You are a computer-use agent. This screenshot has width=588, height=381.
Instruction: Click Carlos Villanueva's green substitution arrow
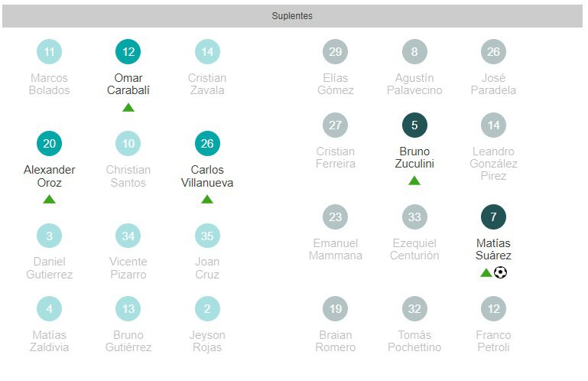pyautogui.click(x=207, y=200)
